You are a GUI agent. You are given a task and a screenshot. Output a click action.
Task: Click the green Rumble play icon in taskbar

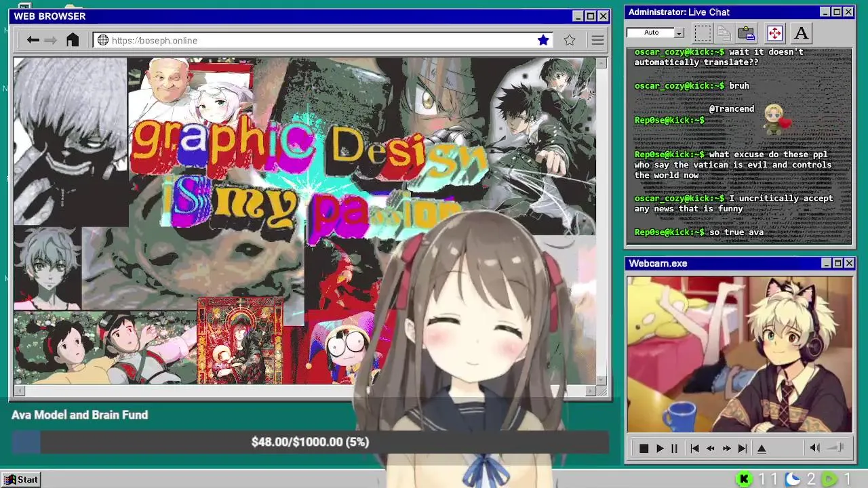[829, 479]
